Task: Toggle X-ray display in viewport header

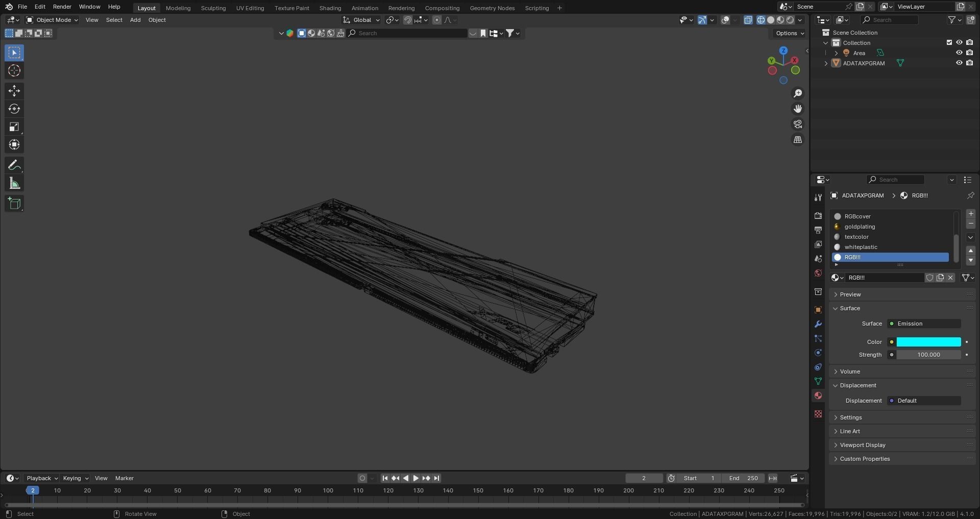Action: [x=748, y=20]
